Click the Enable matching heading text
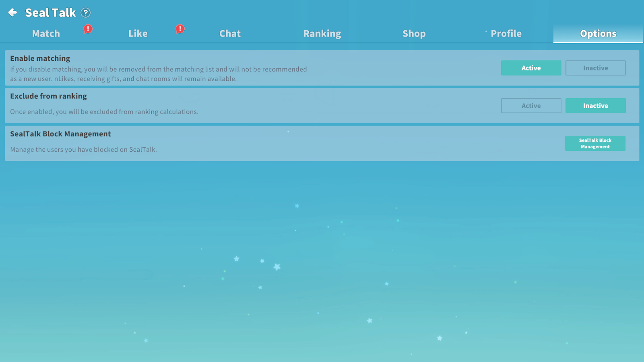644x362 pixels. tap(40, 58)
